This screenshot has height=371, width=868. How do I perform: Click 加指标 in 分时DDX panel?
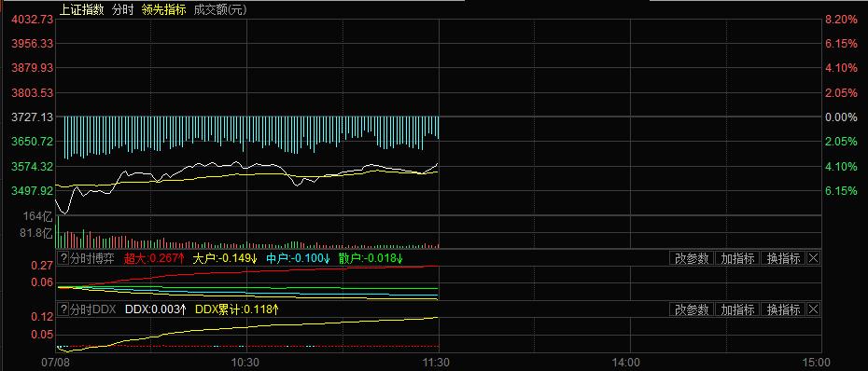[x=737, y=309]
